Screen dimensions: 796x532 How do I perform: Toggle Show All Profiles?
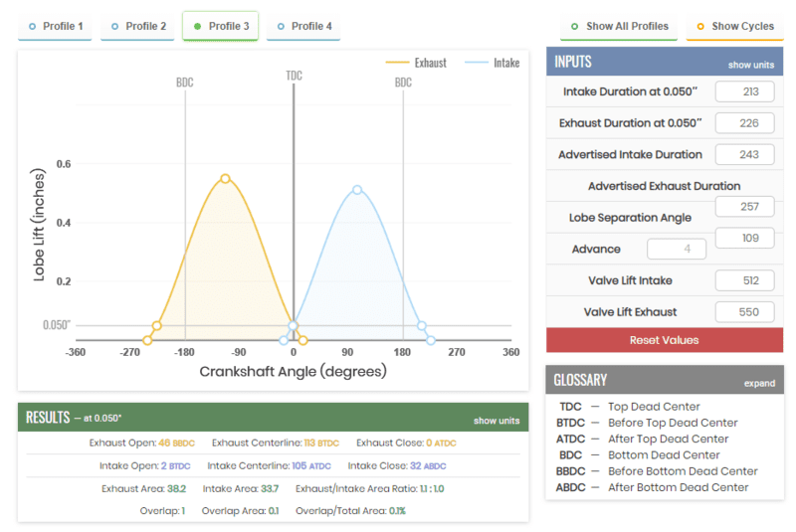pos(620,26)
